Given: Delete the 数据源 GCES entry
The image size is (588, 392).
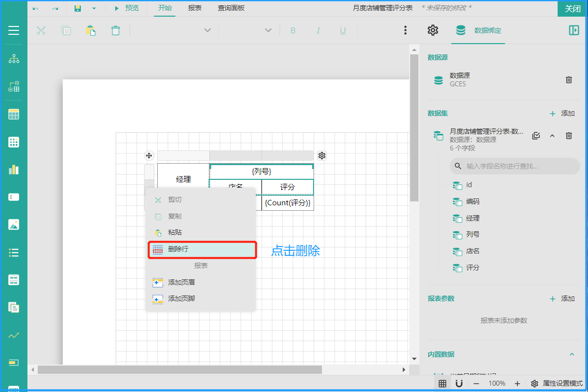Looking at the screenshot, I should [x=568, y=80].
